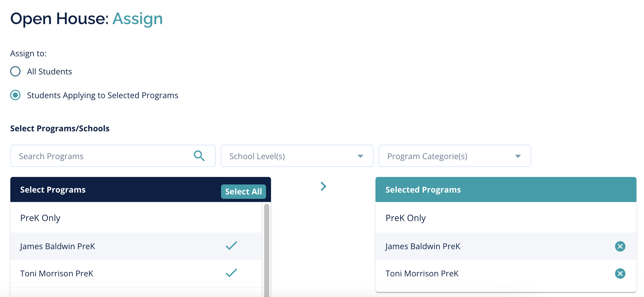Viewport: 644px width, 297px height.
Task: Click the School Level(s) dropdown arrow
Action: tap(360, 156)
